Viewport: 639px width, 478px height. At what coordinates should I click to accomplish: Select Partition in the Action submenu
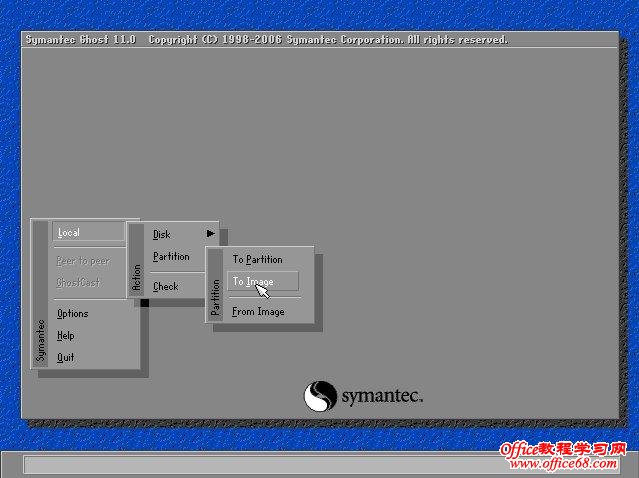(x=171, y=257)
